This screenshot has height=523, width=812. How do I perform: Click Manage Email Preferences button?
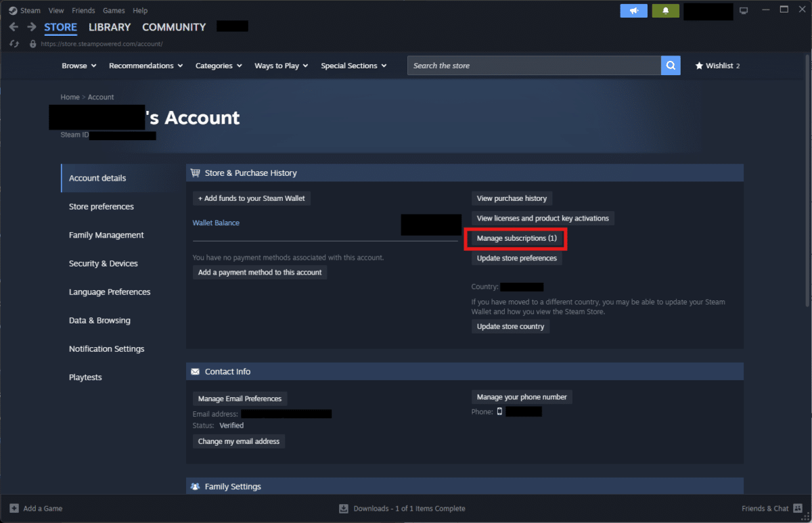pos(240,399)
